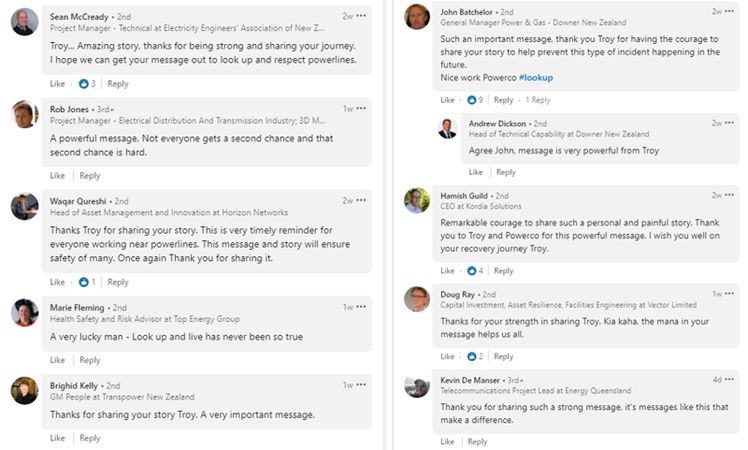View reactions on Hamish Guild's comment
This screenshot has width=748, height=450.
(476, 270)
